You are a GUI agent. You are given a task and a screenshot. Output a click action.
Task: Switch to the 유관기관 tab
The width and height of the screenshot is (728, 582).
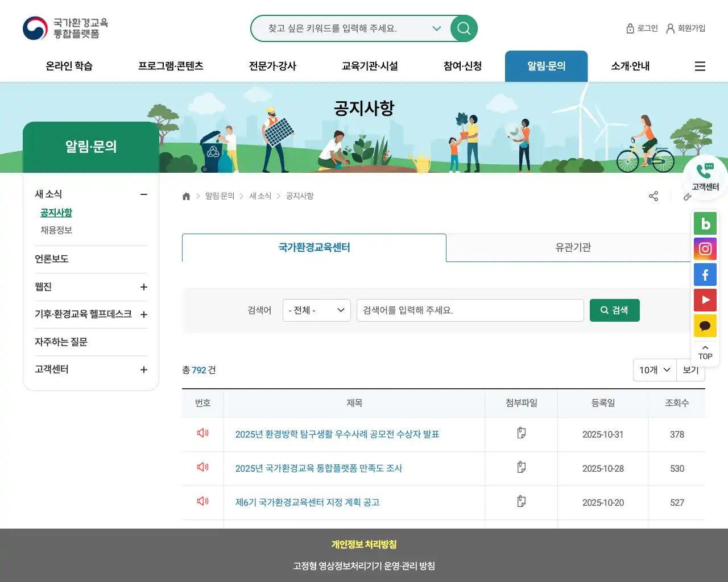[572, 247]
